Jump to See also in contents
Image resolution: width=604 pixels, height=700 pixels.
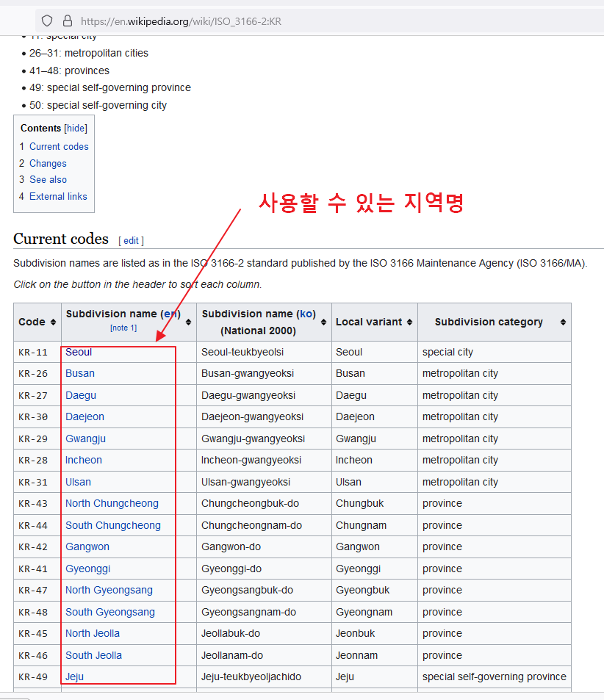pos(48,179)
